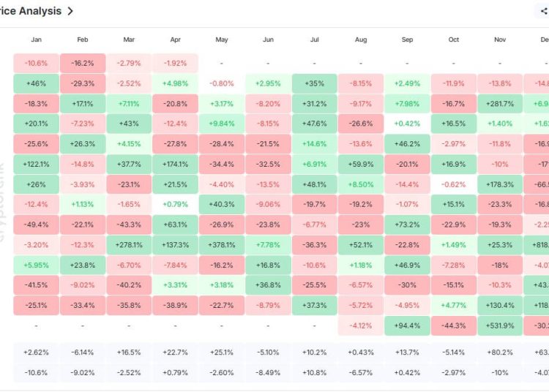Screen dimensions: 549x392
Task: Select the +531.9% November cell
Action: click(x=499, y=325)
